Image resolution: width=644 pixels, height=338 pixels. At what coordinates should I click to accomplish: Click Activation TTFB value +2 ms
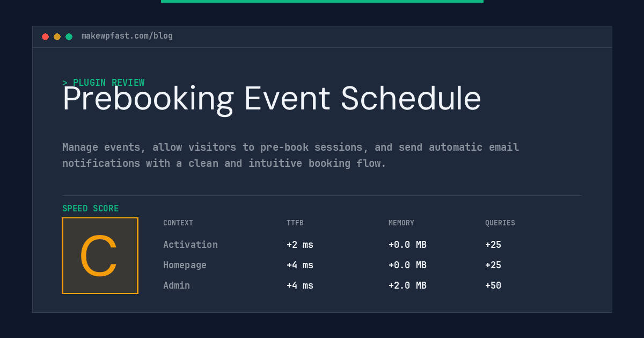tap(300, 245)
